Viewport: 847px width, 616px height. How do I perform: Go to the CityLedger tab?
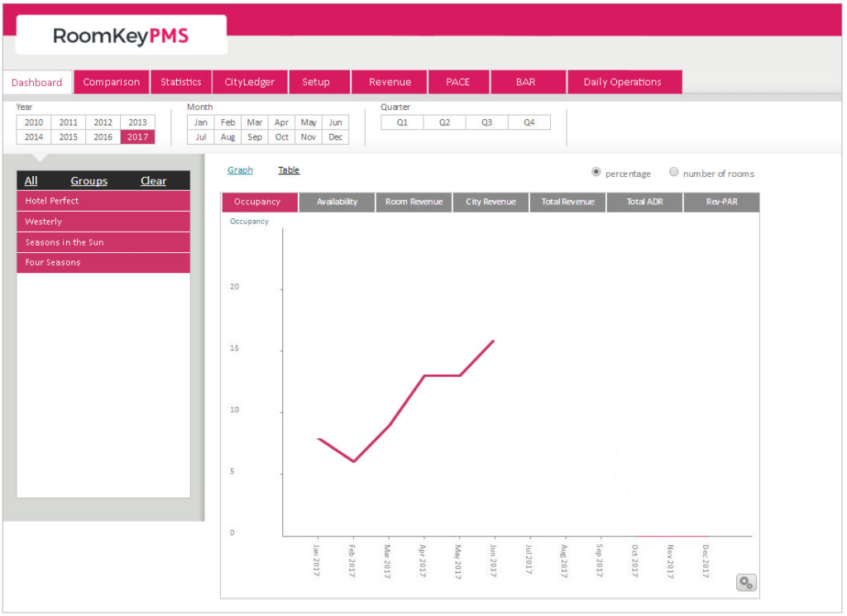250,82
